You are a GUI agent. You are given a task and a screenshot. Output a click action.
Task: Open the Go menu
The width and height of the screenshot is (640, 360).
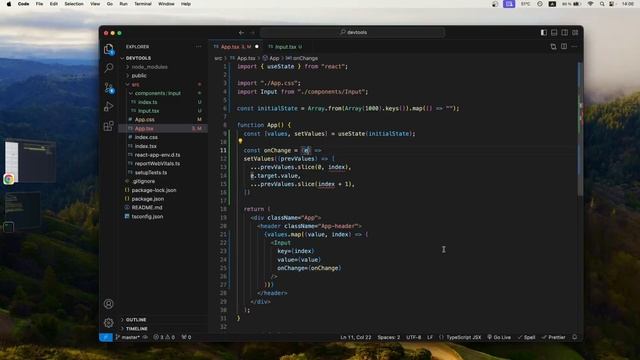click(x=110, y=4)
